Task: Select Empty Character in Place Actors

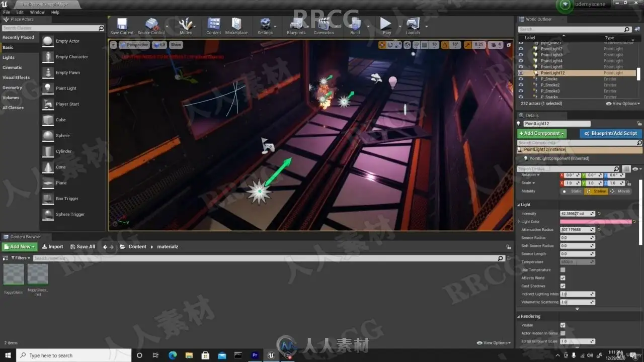Action: coord(72,57)
